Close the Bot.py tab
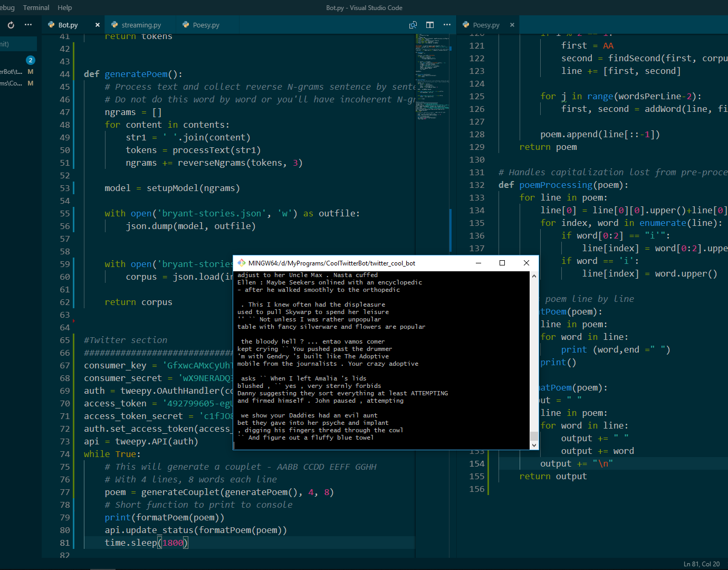The image size is (728, 570). tap(97, 25)
